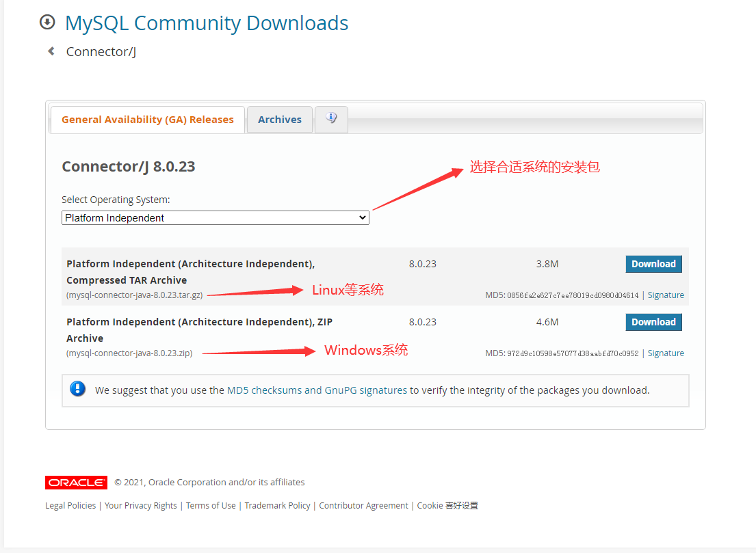
Task: Click the Oracle Corporation copyright text
Action: click(x=209, y=482)
